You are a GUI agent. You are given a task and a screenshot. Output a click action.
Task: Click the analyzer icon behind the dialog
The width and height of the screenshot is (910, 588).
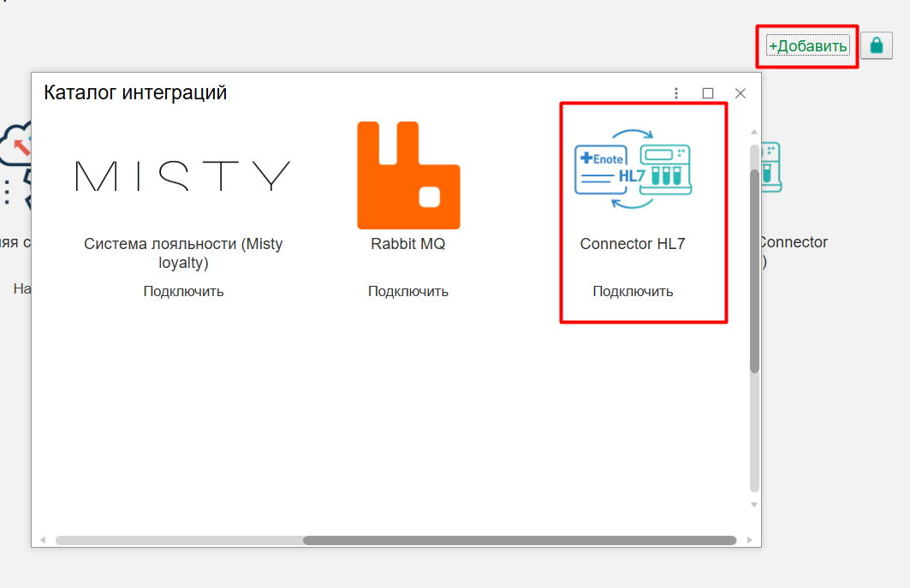[x=771, y=167]
